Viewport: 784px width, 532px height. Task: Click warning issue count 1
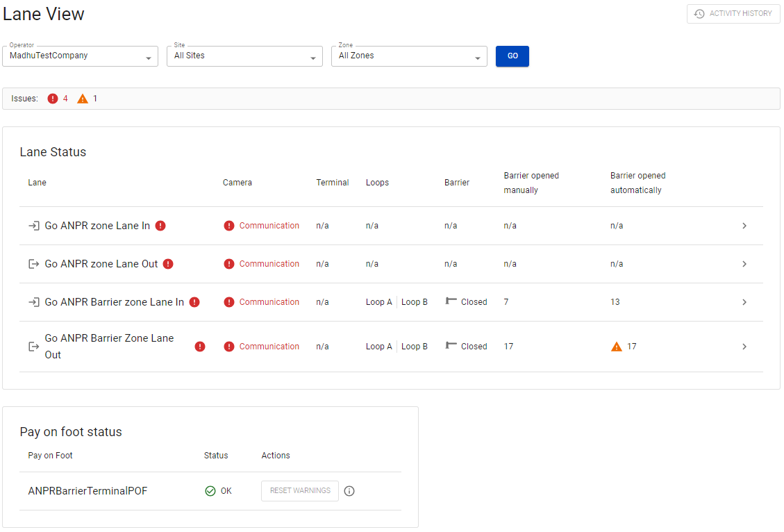(95, 99)
